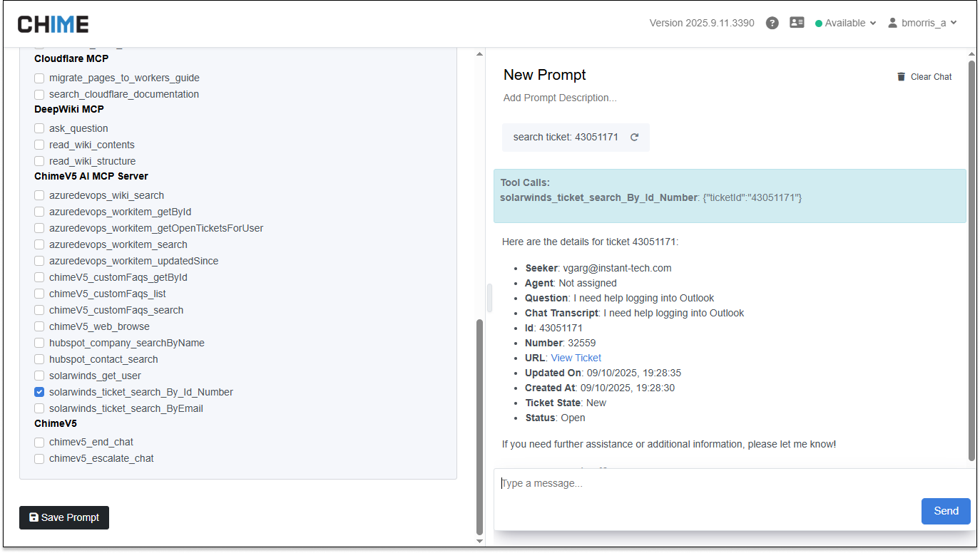Click the Add Prompt Description field
This screenshot has height=553, width=980.
coord(560,98)
